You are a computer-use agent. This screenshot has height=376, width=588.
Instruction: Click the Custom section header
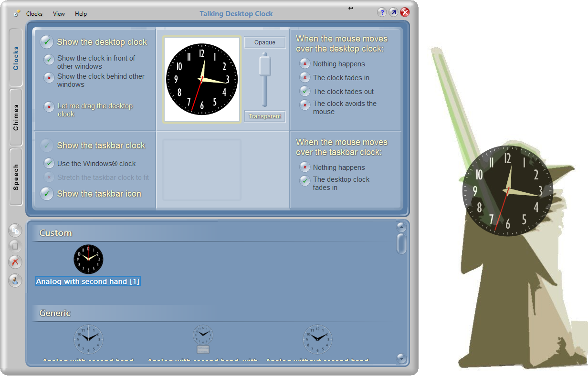coord(55,233)
